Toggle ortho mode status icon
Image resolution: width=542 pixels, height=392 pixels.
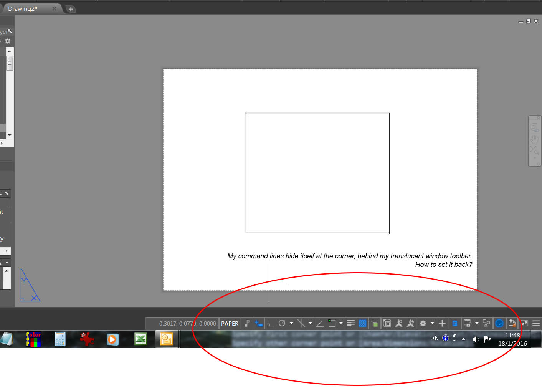pyautogui.click(x=271, y=323)
